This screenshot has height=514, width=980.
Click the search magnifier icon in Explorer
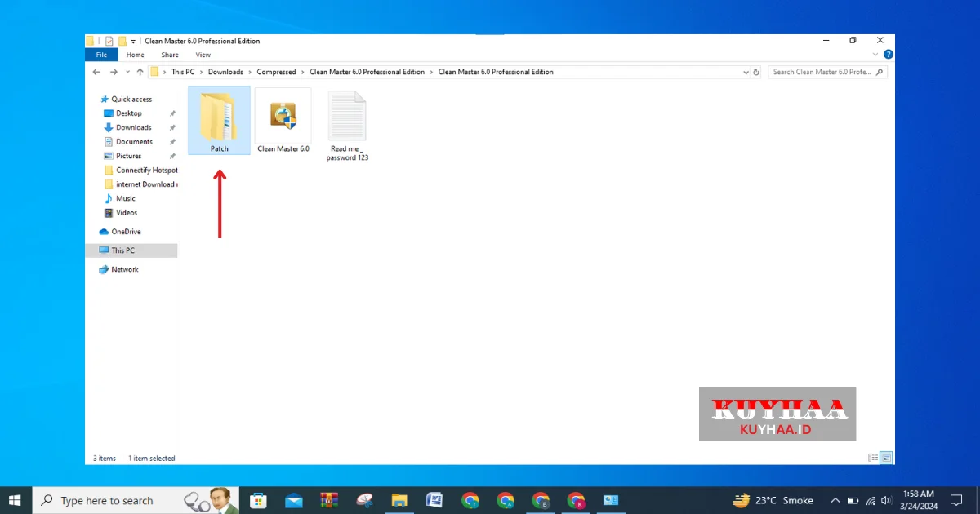[x=880, y=72]
